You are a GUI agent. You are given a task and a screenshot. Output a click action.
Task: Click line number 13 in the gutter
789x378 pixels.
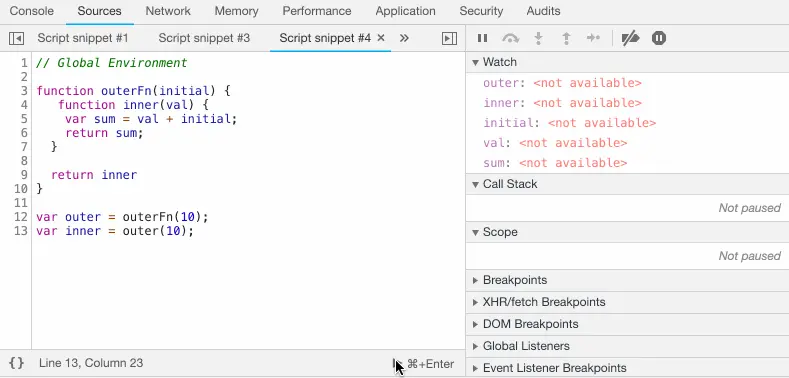(x=21, y=231)
